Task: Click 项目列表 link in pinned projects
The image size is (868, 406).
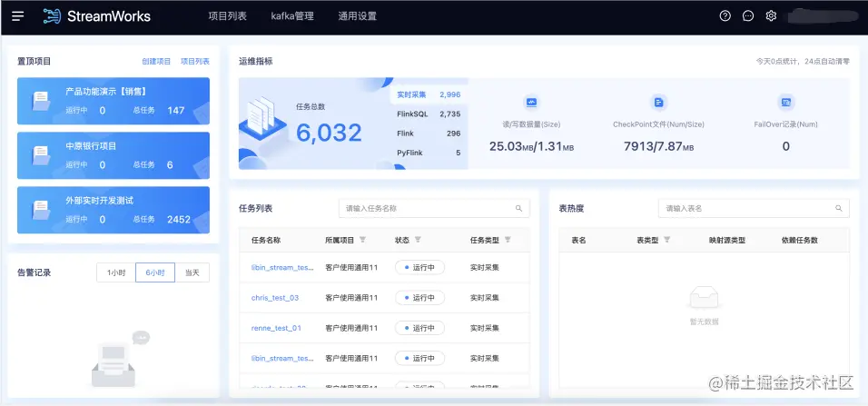Action: [195, 62]
